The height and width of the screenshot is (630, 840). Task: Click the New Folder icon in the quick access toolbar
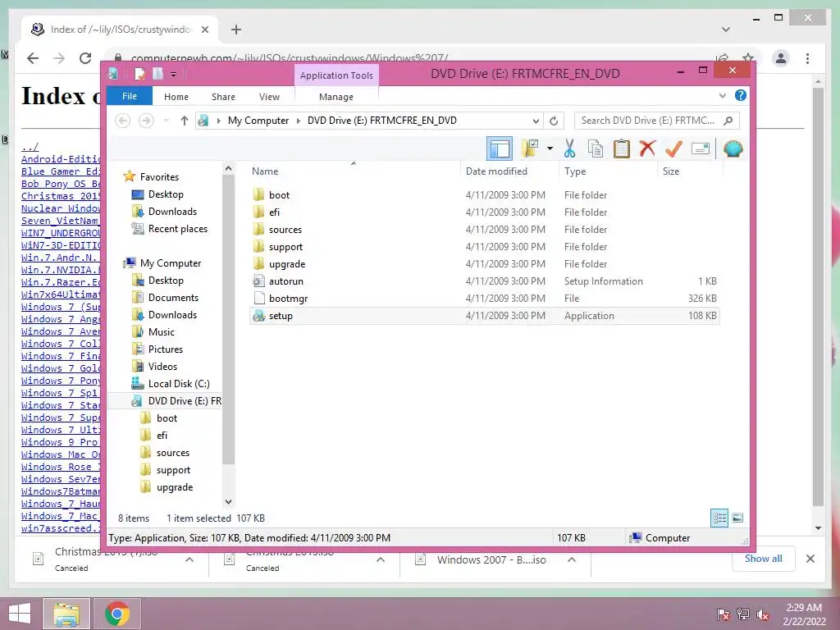(157, 74)
